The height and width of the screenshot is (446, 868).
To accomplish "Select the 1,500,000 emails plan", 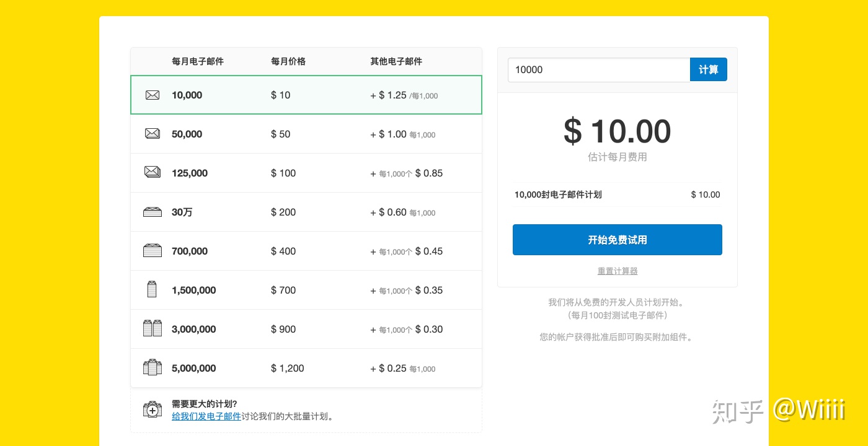I will 306,290.
